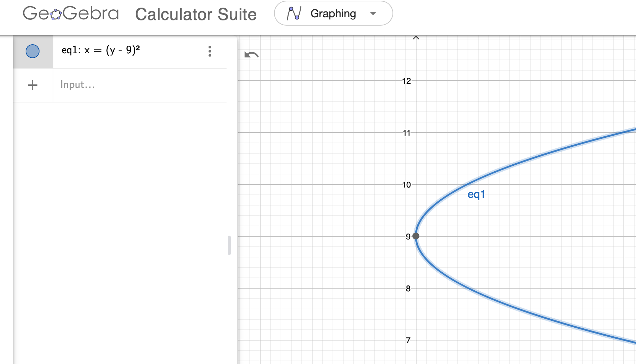The width and height of the screenshot is (636, 364).
Task: Select the Graphing function icon in the mode switcher
Action: point(293,13)
